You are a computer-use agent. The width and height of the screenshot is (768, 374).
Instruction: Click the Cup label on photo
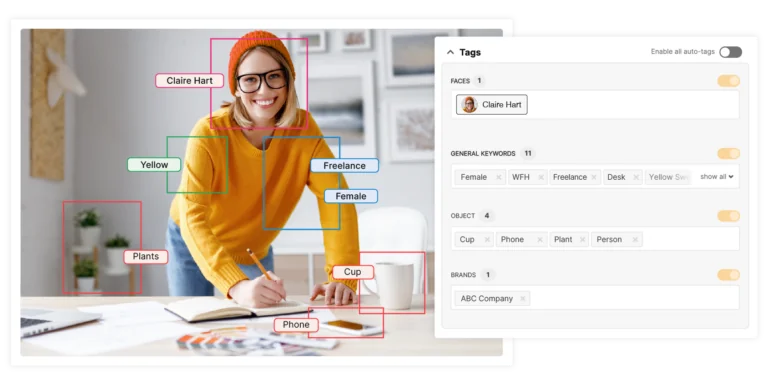coord(353,272)
